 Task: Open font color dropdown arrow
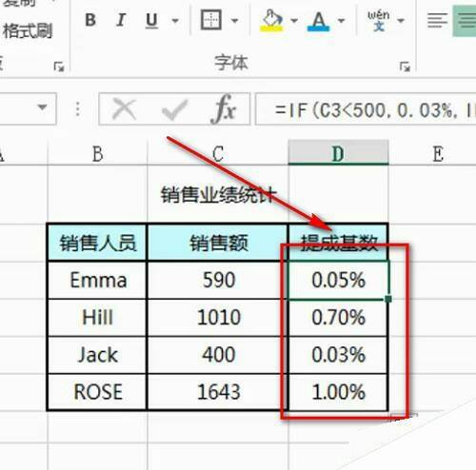[341, 21]
